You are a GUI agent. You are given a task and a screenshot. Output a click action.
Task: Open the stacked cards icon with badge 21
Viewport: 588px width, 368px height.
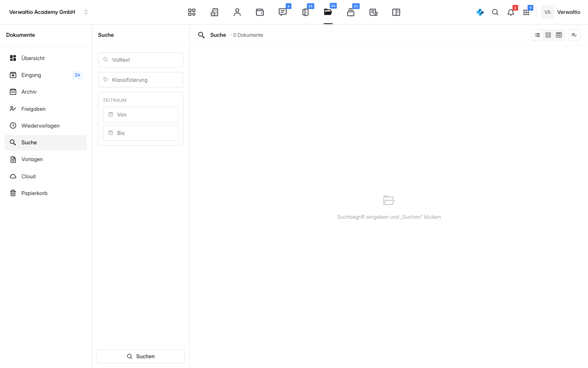click(351, 12)
